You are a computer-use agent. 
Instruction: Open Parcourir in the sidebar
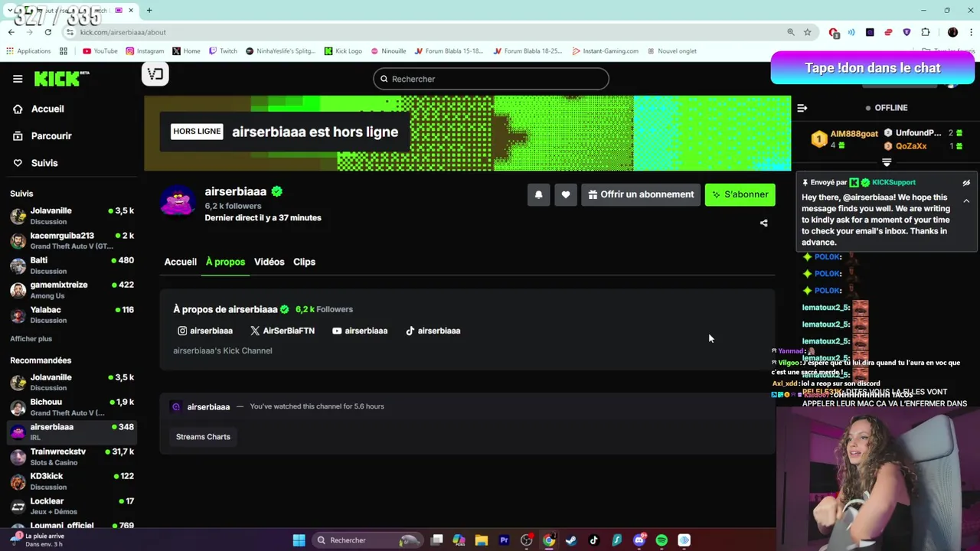tap(42, 135)
